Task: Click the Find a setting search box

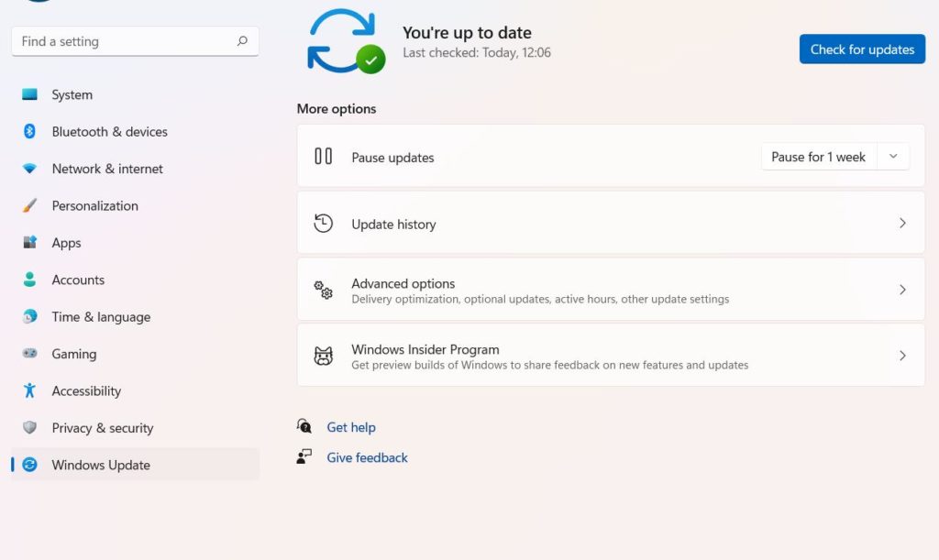Action: [136, 41]
